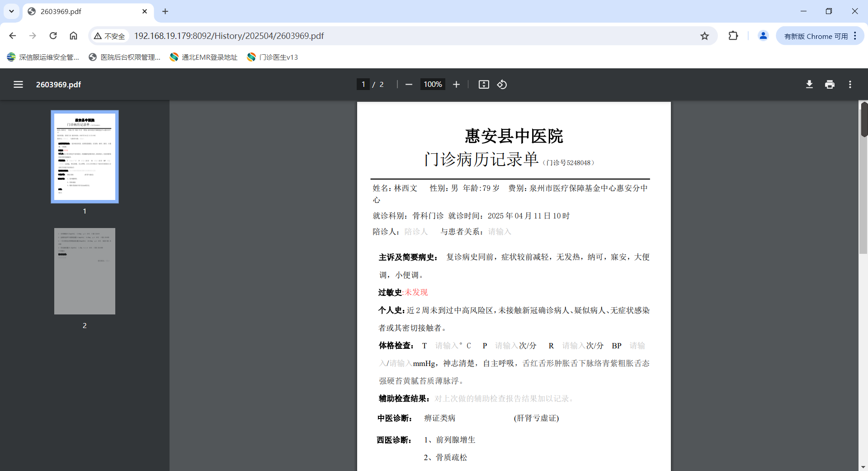868x471 pixels.
Task: Click the 主诉及简要病史 label
Action: 408,257
